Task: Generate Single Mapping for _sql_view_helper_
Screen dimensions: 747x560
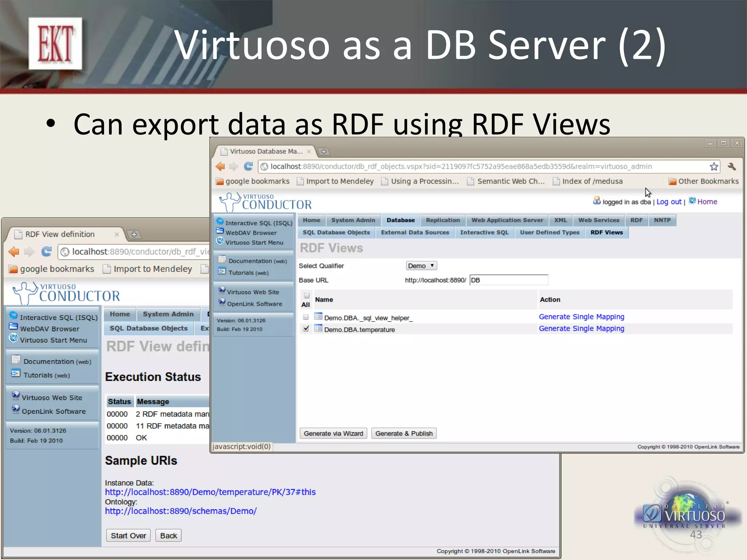Action: 581,317
